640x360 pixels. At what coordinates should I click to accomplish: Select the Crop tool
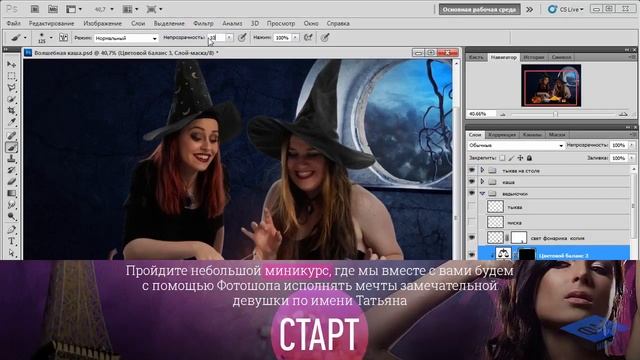11,111
